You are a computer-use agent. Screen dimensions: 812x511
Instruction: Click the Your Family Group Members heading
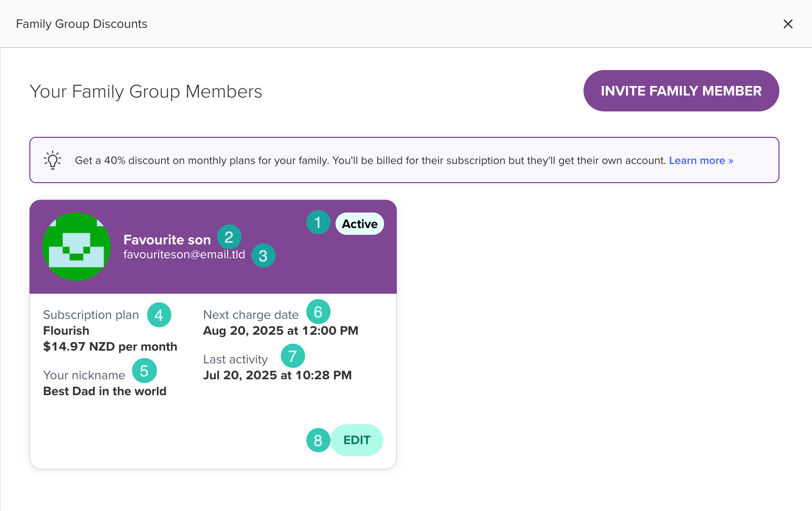point(146,91)
